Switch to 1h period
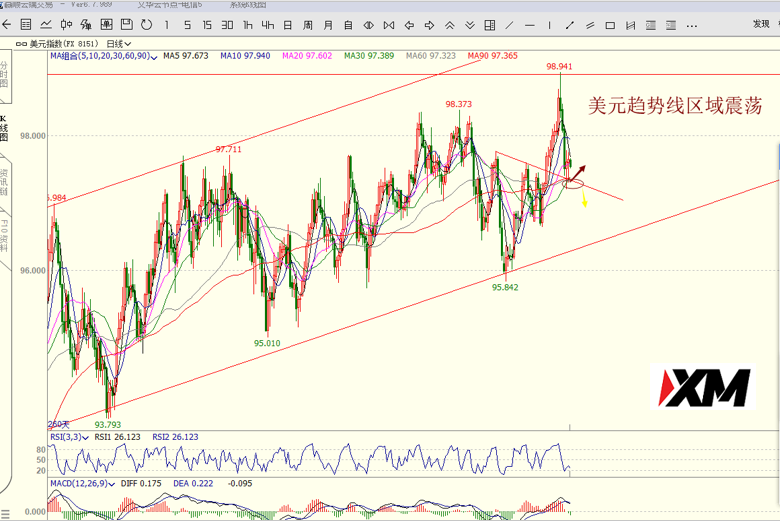 pos(248,25)
